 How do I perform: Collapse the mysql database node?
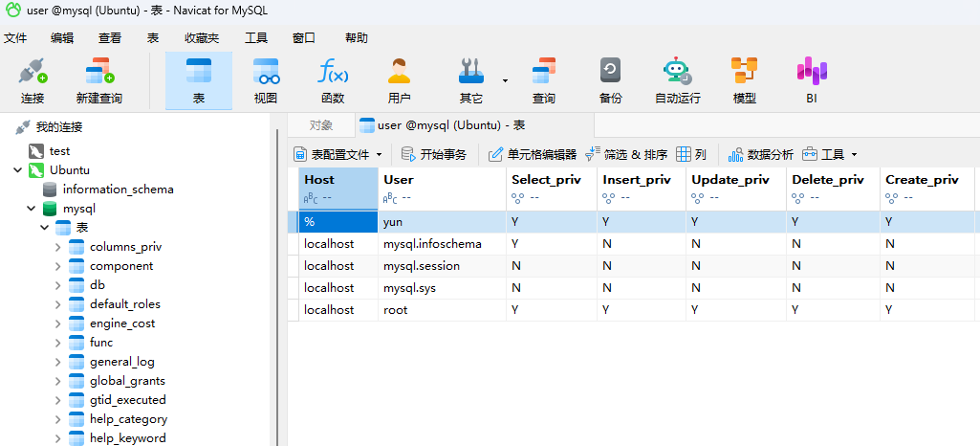[32, 209]
